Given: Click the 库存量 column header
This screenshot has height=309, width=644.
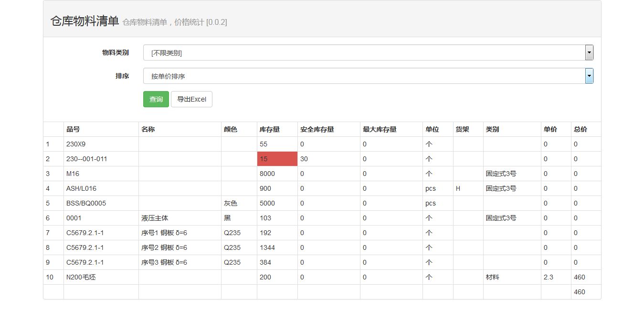Looking at the screenshot, I should [269, 129].
